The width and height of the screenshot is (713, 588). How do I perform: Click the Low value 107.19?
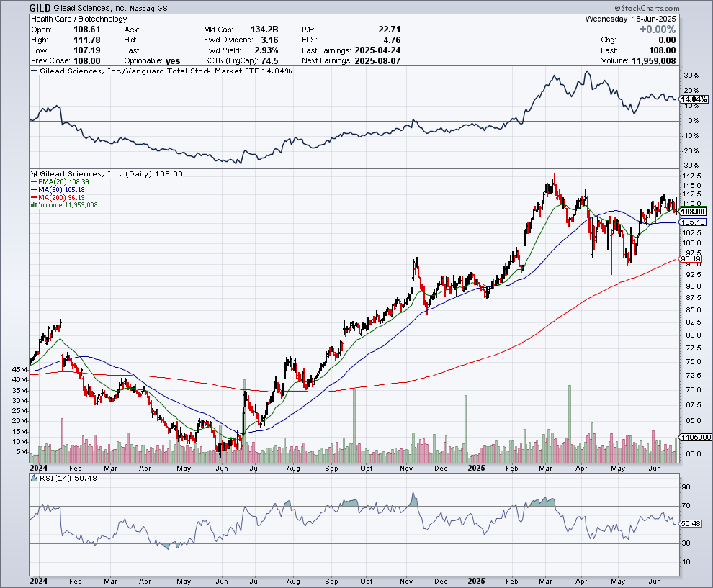[x=87, y=50]
